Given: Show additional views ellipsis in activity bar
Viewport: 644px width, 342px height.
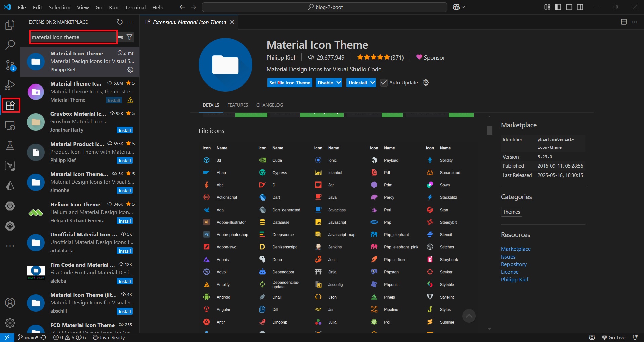Looking at the screenshot, I should [x=10, y=246].
